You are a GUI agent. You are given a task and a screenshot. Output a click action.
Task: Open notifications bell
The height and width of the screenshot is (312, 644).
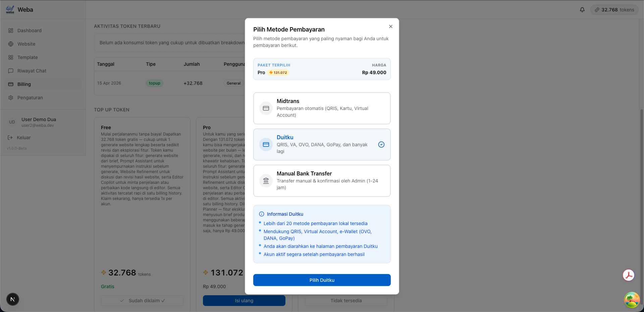coord(582,10)
